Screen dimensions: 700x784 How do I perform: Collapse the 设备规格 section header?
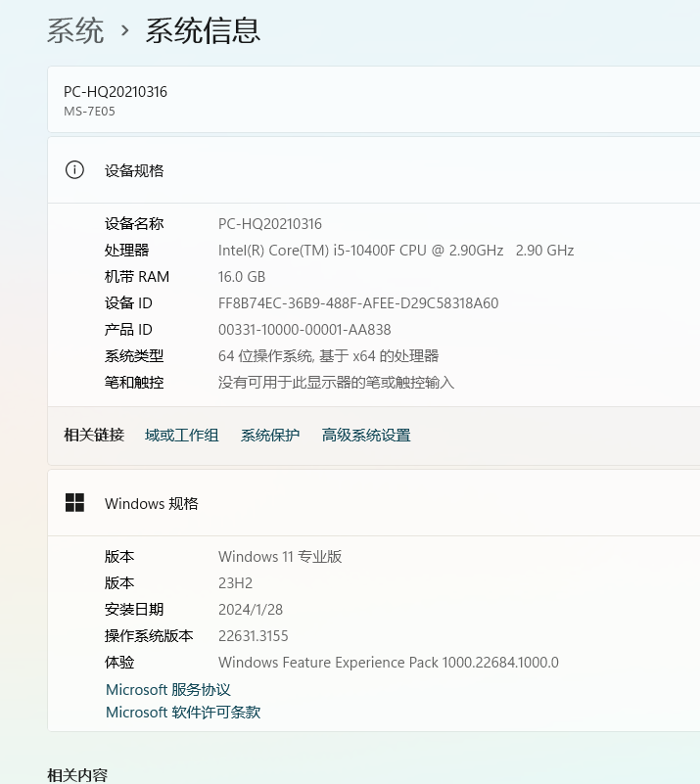click(x=374, y=170)
